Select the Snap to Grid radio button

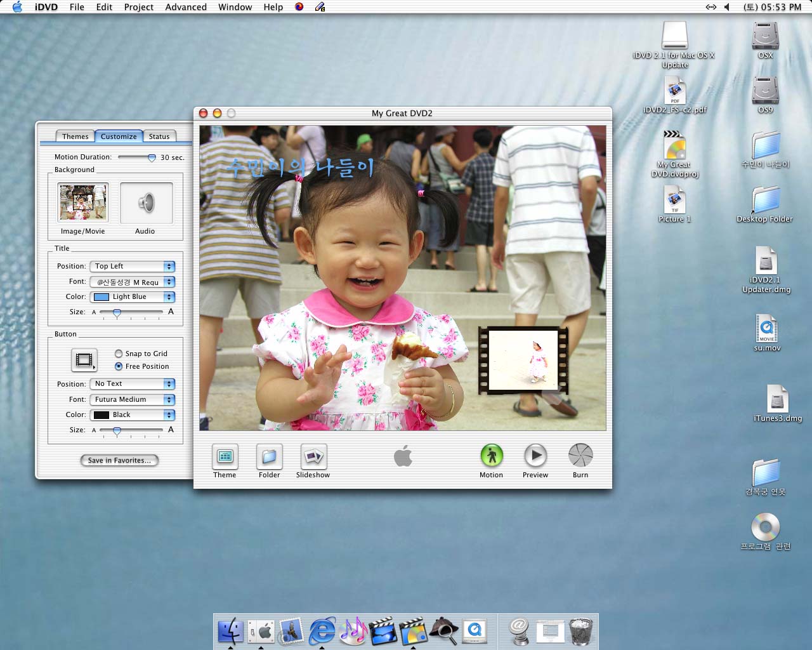tap(119, 354)
